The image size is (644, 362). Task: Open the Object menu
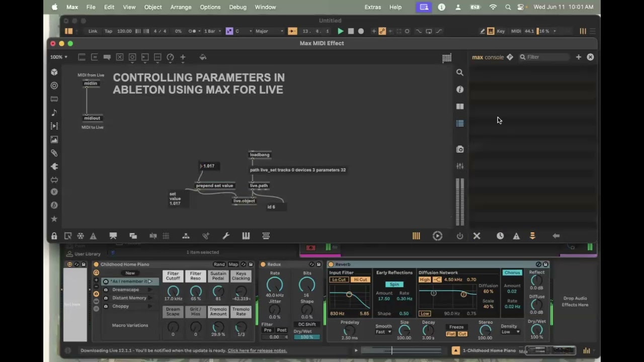pyautogui.click(x=153, y=7)
